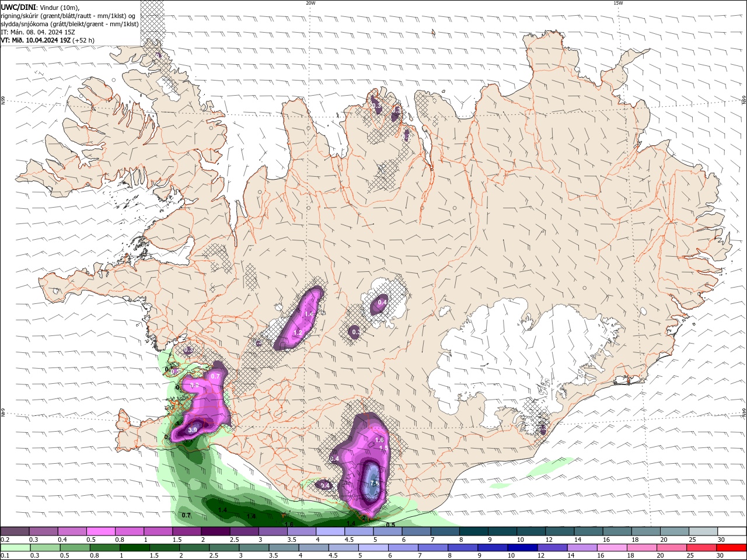Click the 'slydda/snjókoma' legend description line

point(69,24)
